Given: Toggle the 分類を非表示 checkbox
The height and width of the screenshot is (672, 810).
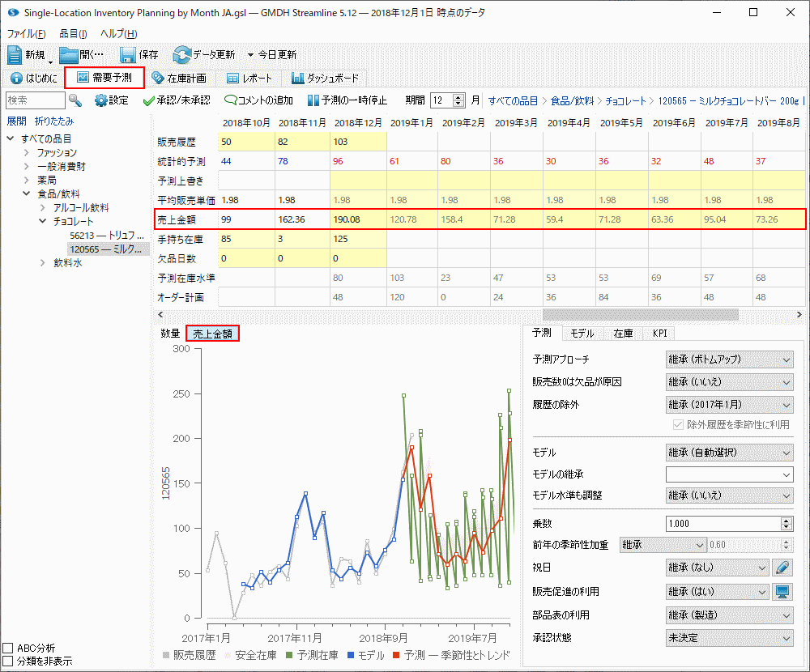Looking at the screenshot, I should [8, 661].
